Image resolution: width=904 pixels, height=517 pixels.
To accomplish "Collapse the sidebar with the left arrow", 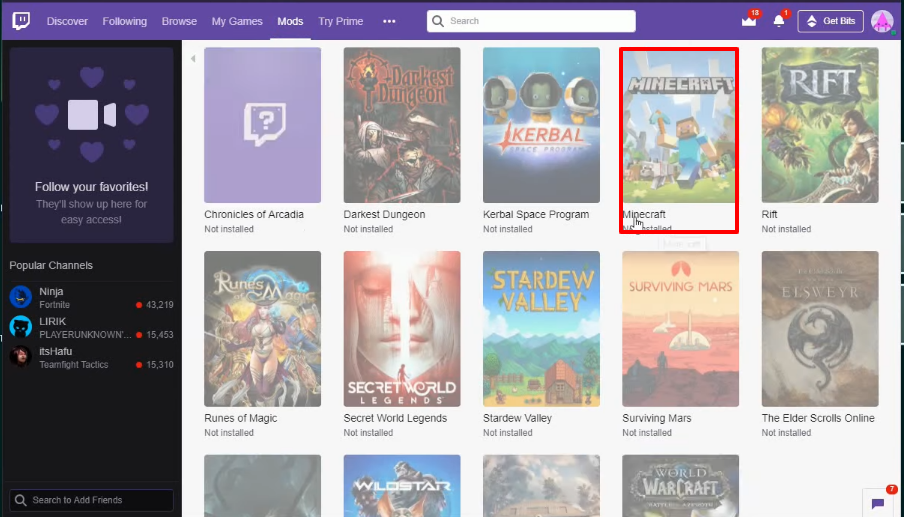I will [x=193, y=58].
